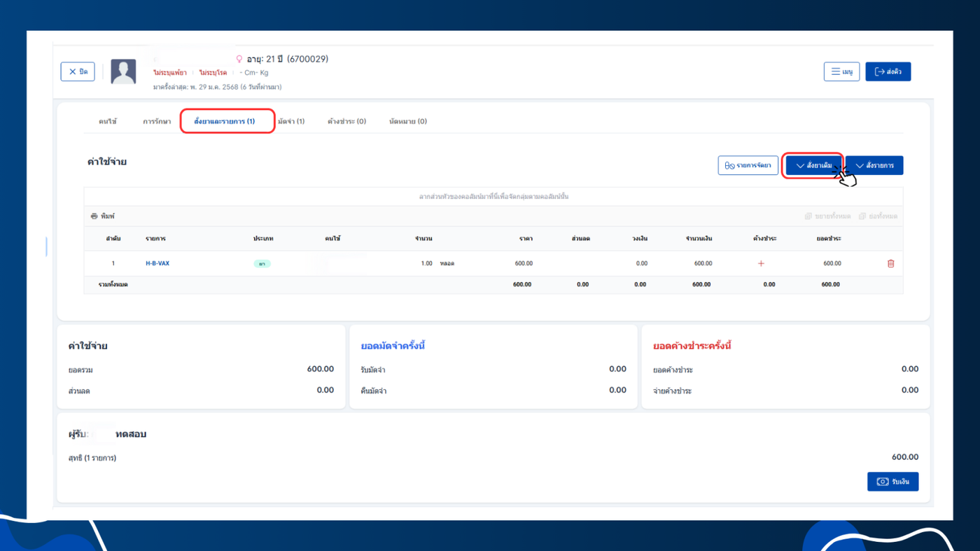Expand the สั่งยาเดิม dropdown
The height and width of the screenshot is (551, 980).
pos(814,165)
